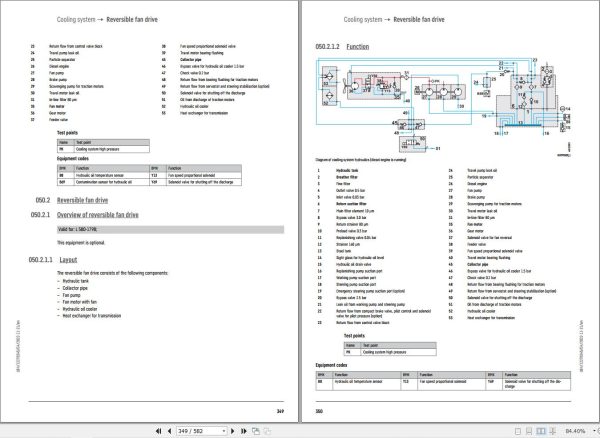Open the zoom level dropdown arrow
The width and height of the screenshot is (600, 438).
coord(596,431)
